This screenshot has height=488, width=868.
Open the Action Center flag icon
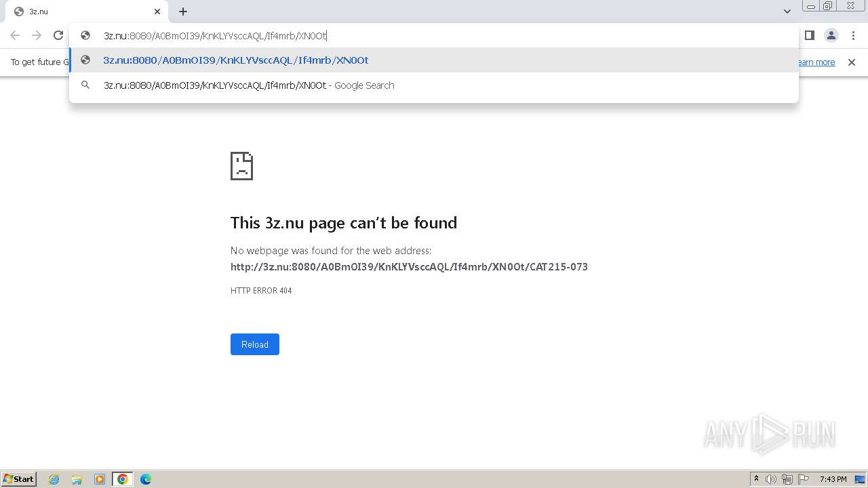click(x=804, y=479)
